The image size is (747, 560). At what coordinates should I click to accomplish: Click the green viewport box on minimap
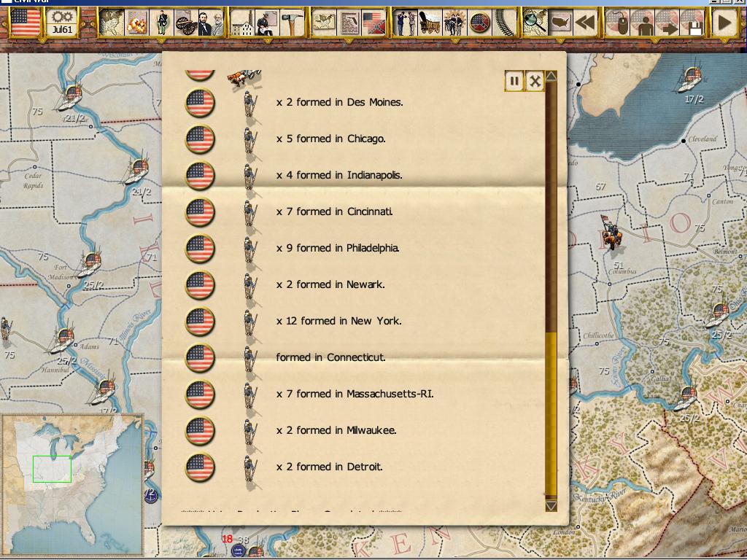[52, 469]
